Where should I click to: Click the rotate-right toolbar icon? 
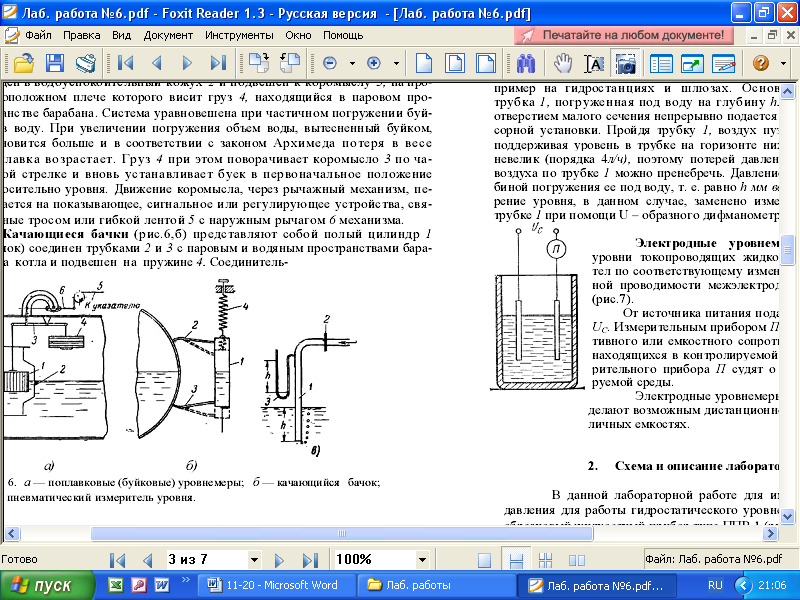tap(259, 63)
